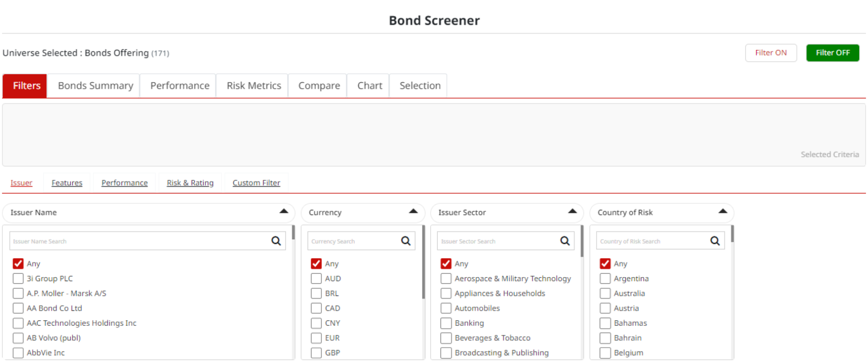
Task: Collapse the Issuer Sector panel arrow
Action: point(572,211)
